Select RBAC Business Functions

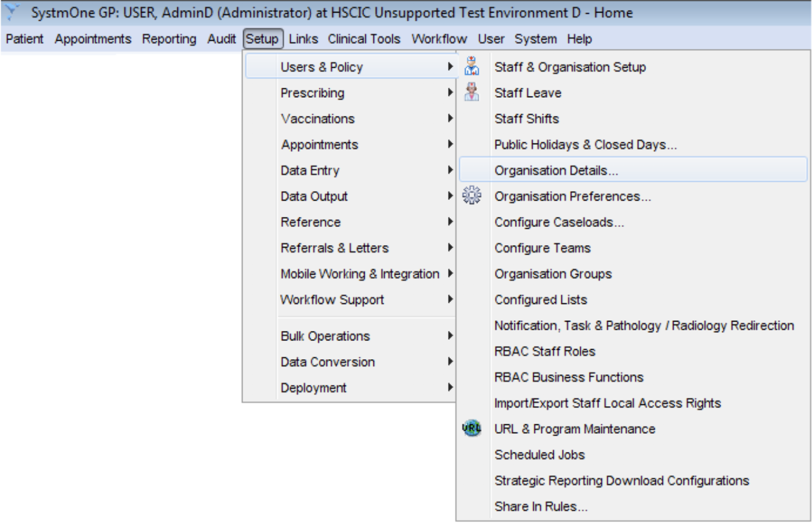click(x=633, y=377)
